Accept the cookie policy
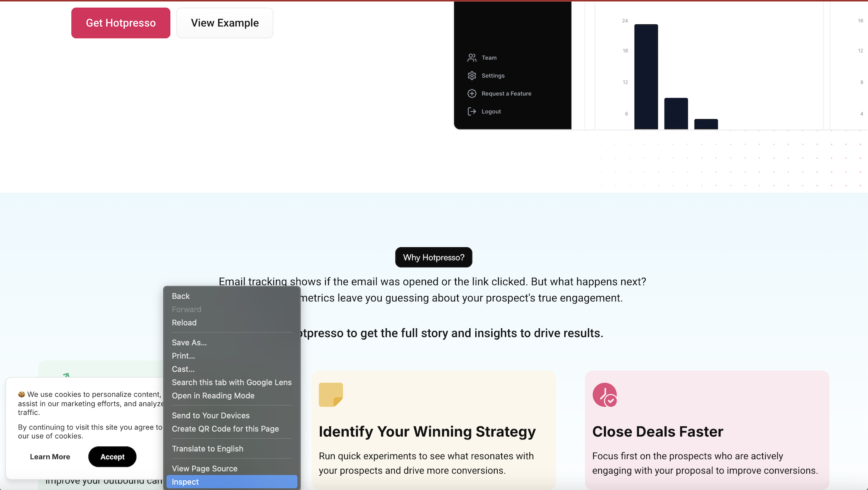This screenshot has width=868, height=490. (x=112, y=456)
